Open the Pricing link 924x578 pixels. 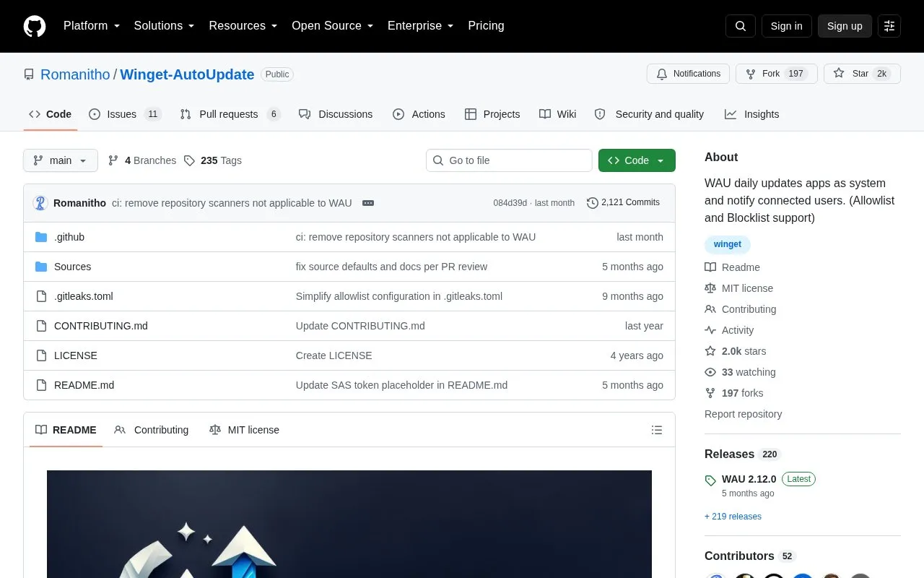tap(486, 26)
